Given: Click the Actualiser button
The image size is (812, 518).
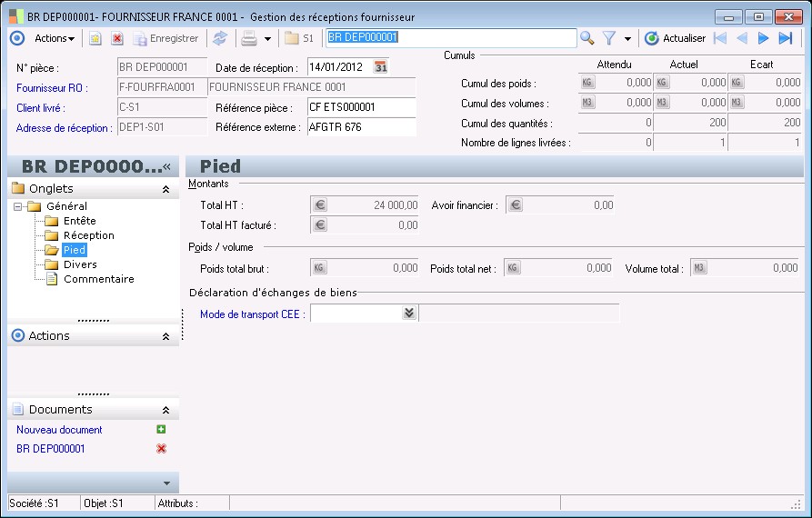Looking at the screenshot, I should 675,38.
